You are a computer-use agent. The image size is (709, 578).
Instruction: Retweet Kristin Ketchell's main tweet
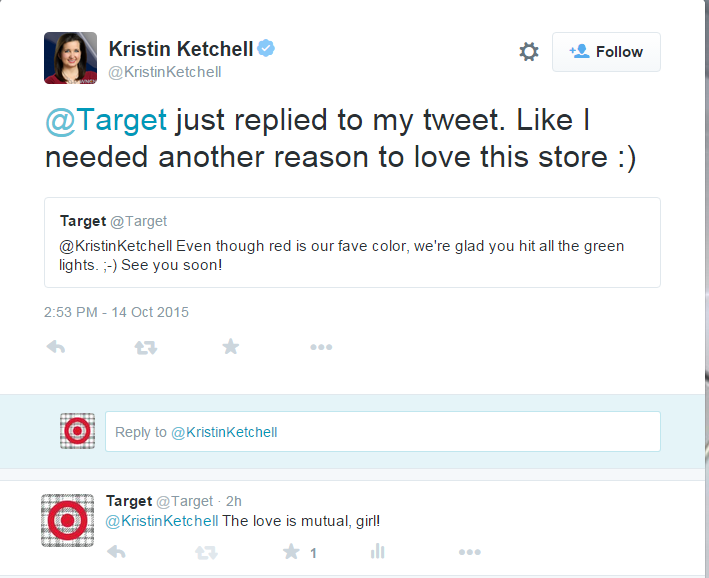click(145, 347)
